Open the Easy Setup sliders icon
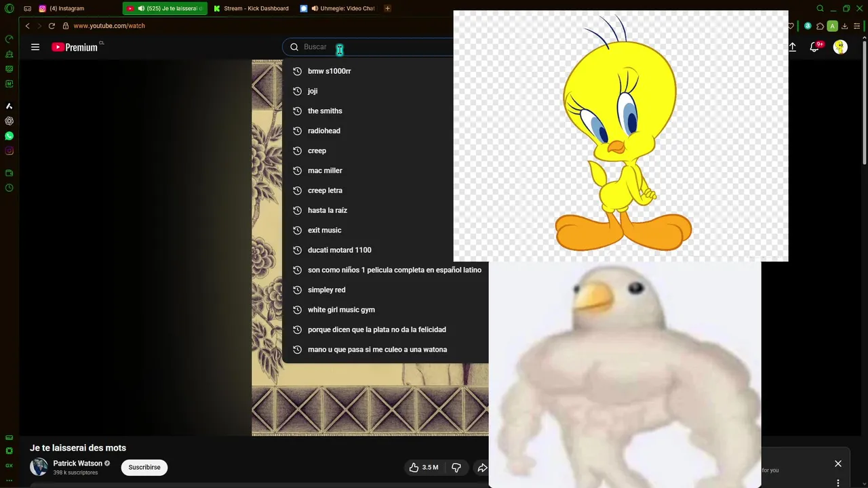868x488 pixels. (859, 26)
